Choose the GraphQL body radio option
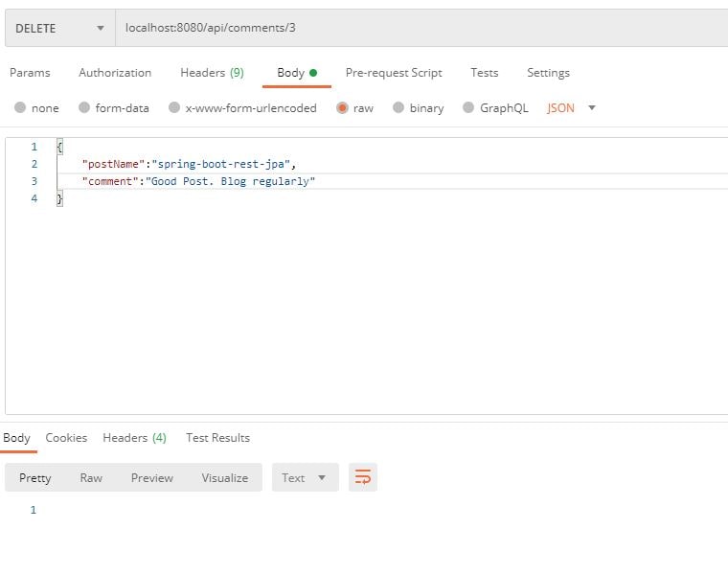The image size is (728, 575). [x=468, y=107]
